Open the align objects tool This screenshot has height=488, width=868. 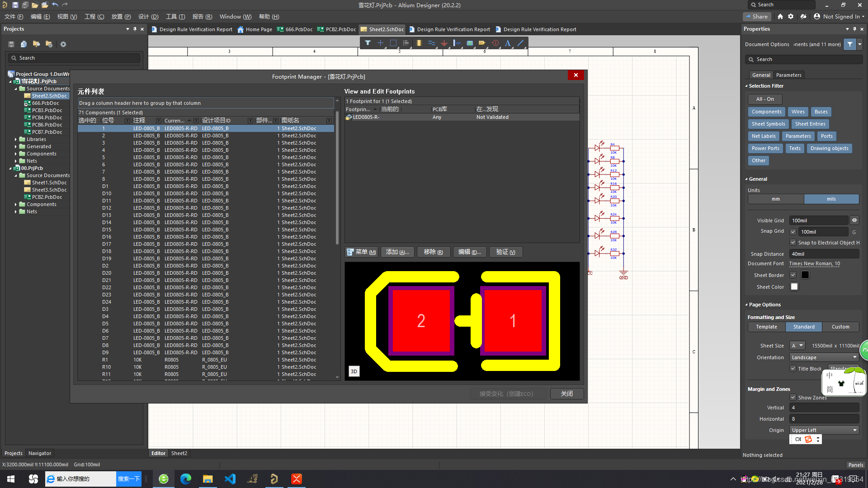406,43
